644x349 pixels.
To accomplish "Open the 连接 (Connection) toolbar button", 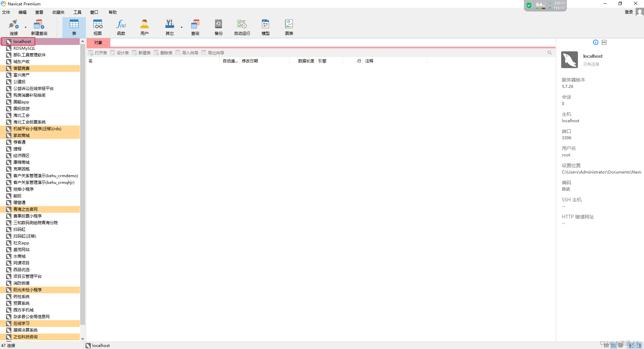I will [x=13, y=27].
